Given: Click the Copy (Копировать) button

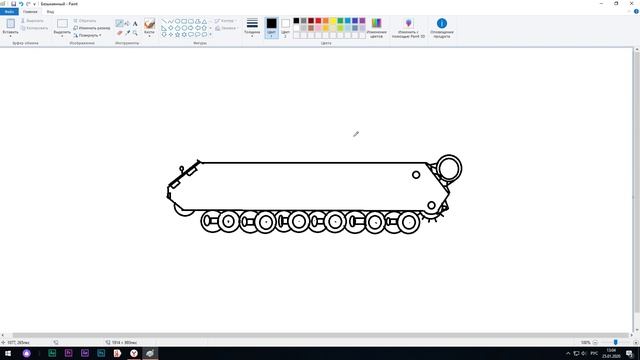Looking at the screenshot, I should [x=34, y=28].
